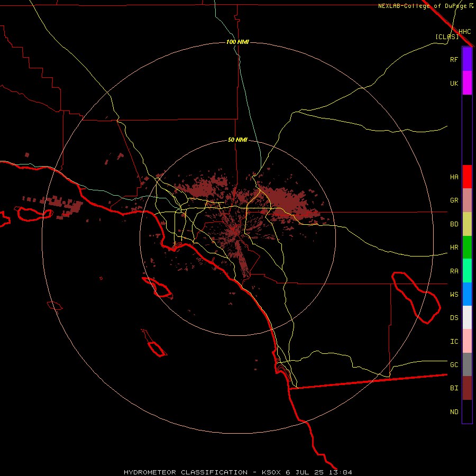Click the BI brown legend swatch
476x476 pixels.
467,388
